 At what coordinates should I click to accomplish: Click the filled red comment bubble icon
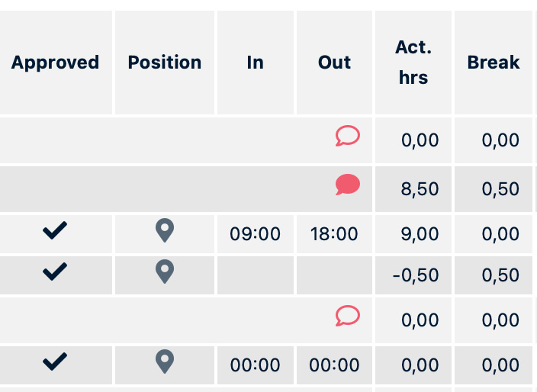tap(347, 185)
